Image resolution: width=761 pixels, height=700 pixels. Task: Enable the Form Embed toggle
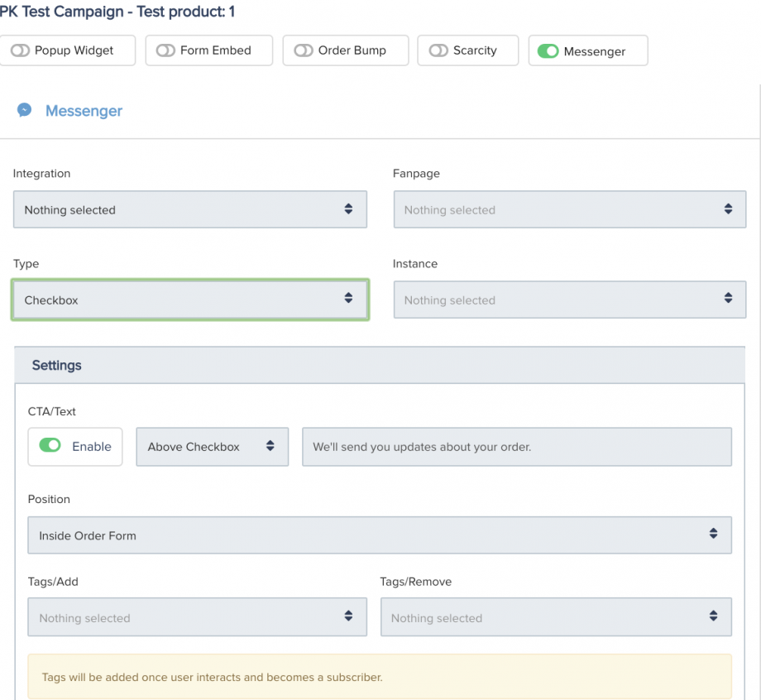coord(166,50)
